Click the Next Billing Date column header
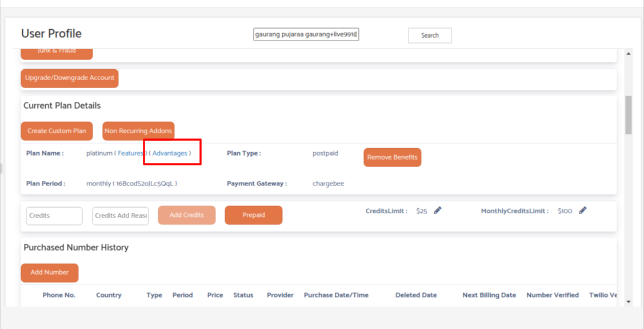This screenshot has width=644, height=329. point(489,295)
